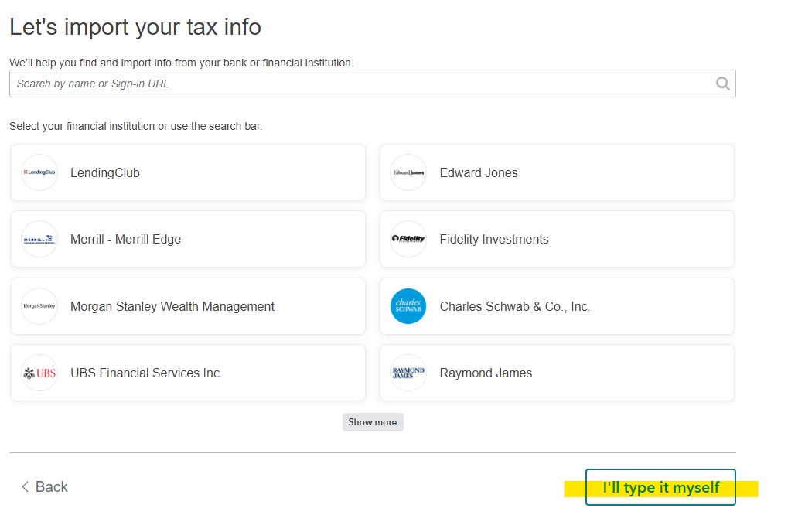Screen dimensions: 805x532
Task: Select UBS Financial Services Inc.
Action: click(188, 373)
